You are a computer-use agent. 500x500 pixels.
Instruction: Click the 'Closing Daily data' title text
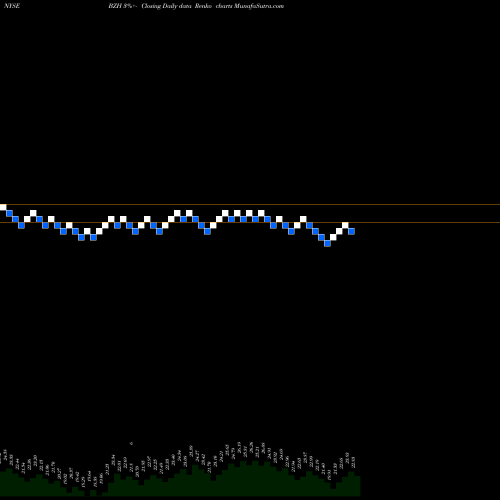coord(166,6)
